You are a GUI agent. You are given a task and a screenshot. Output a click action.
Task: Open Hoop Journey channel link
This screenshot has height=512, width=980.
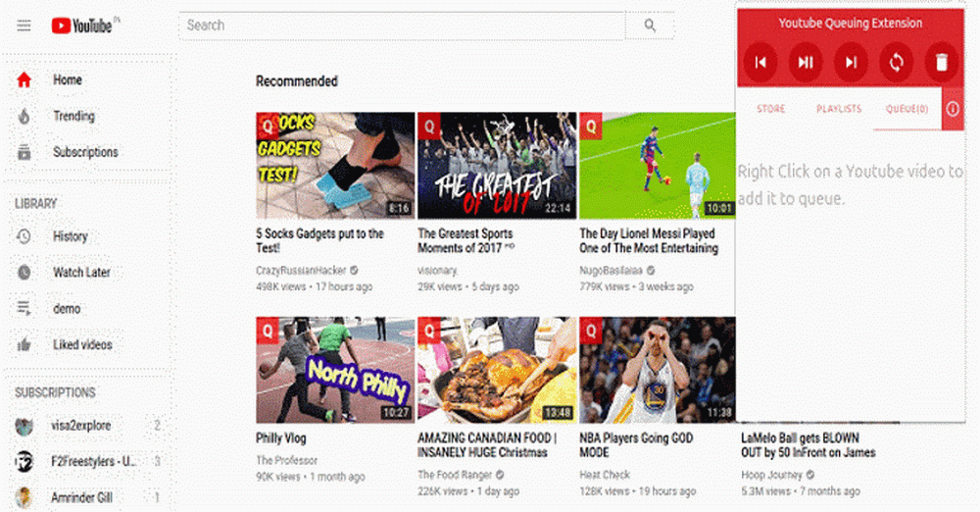click(771, 475)
